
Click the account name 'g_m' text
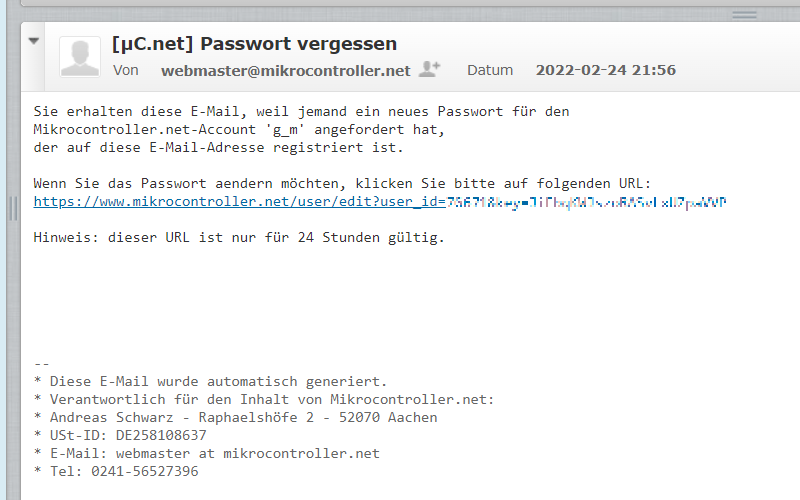(285, 130)
